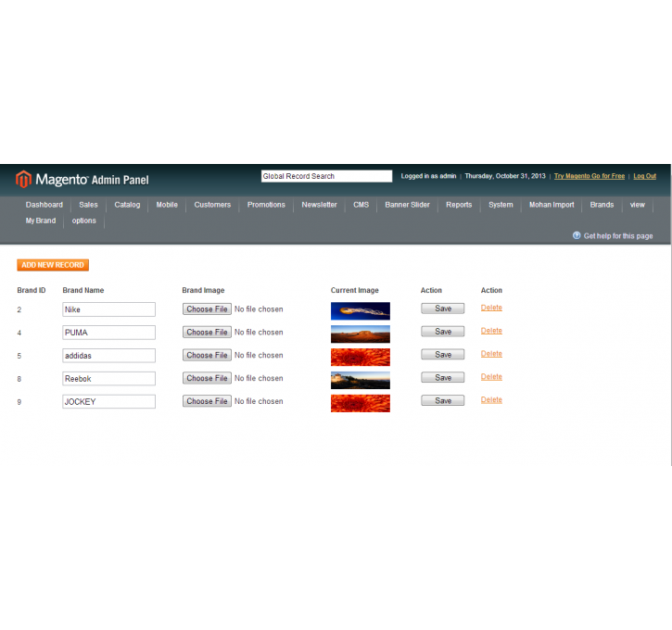The width and height of the screenshot is (672, 630).
Task: Open the Dashboard menu
Action: pos(44,205)
